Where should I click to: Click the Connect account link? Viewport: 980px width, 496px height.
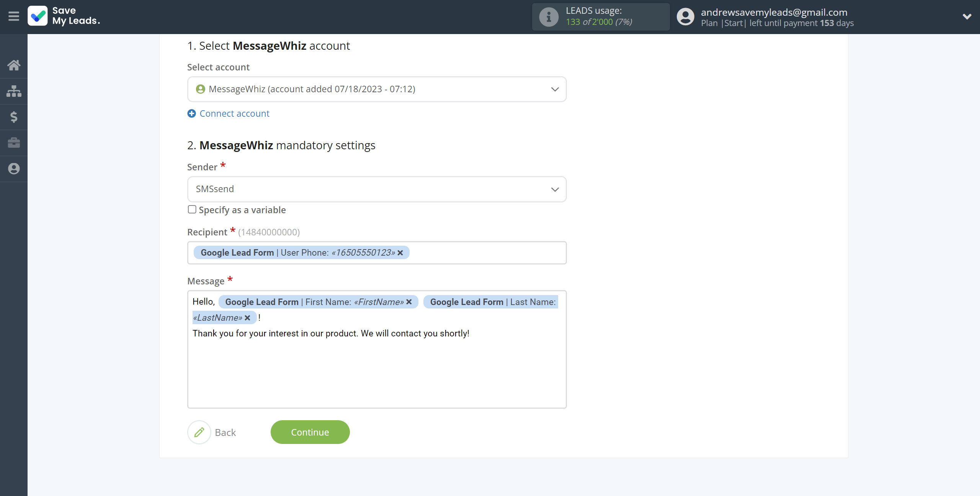(234, 114)
